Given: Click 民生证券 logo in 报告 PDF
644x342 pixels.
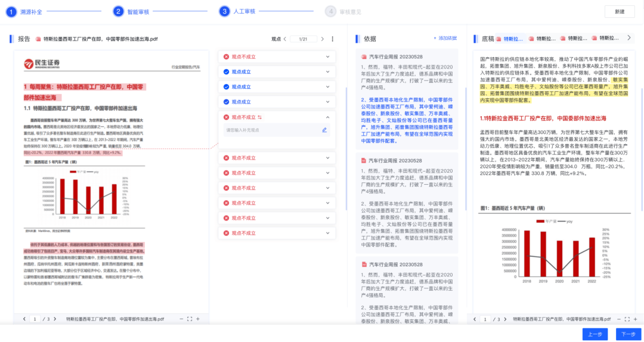Looking at the screenshot, I should (x=42, y=63).
